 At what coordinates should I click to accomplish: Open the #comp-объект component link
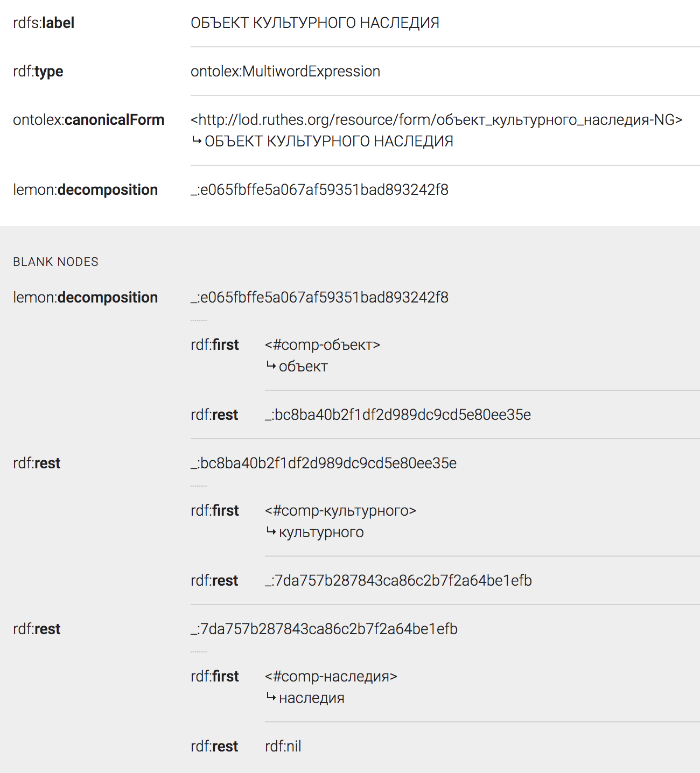pyautogui.click(x=323, y=345)
